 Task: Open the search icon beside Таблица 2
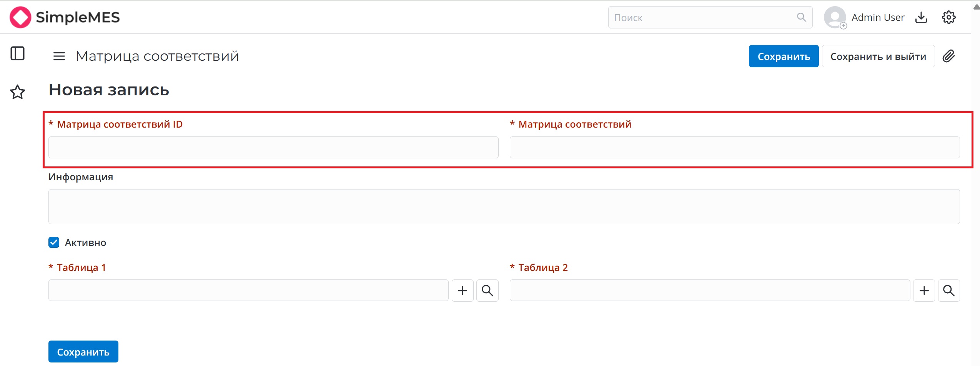pos(949,291)
